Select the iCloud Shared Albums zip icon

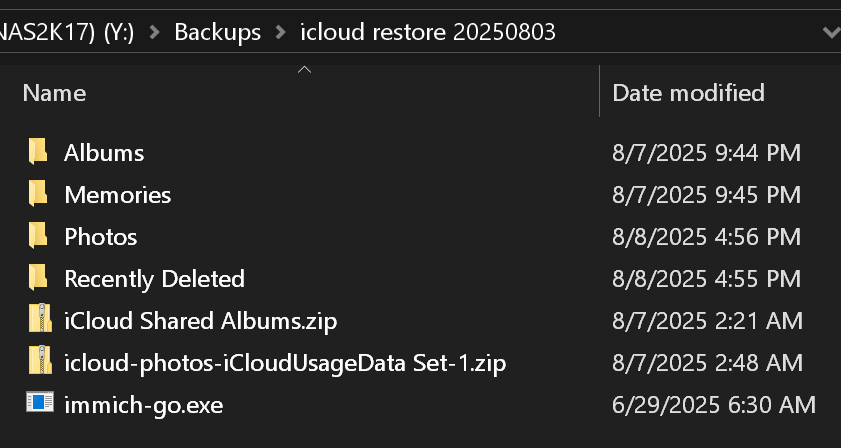(x=40, y=318)
